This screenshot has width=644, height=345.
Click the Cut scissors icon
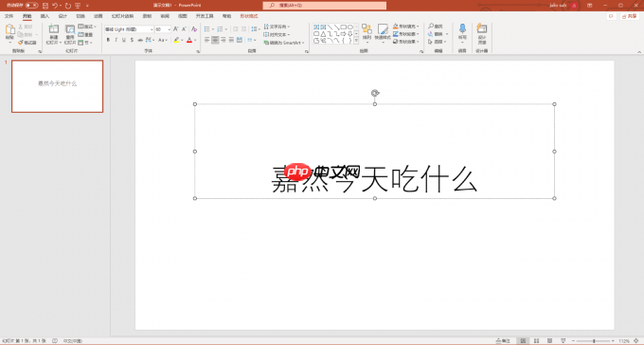tap(20, 27)
